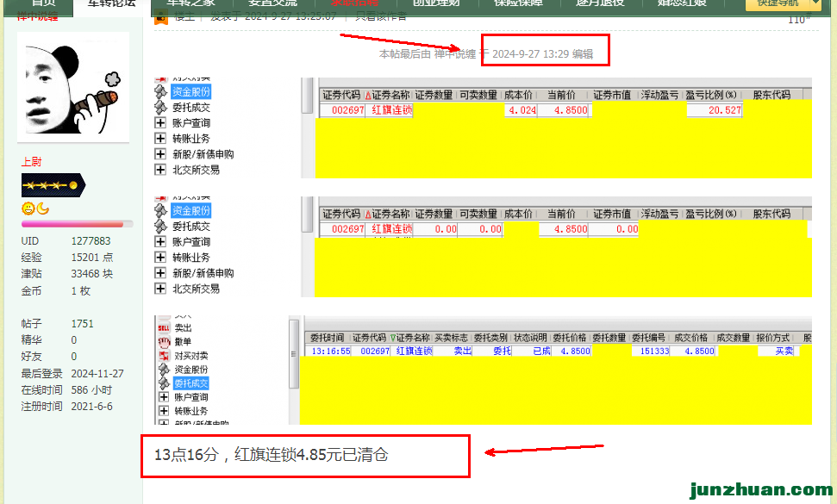Screen dimensions: 837x504
Task: Click the green sort triangle on bottom panel's 证券名称
Action: 393,338
